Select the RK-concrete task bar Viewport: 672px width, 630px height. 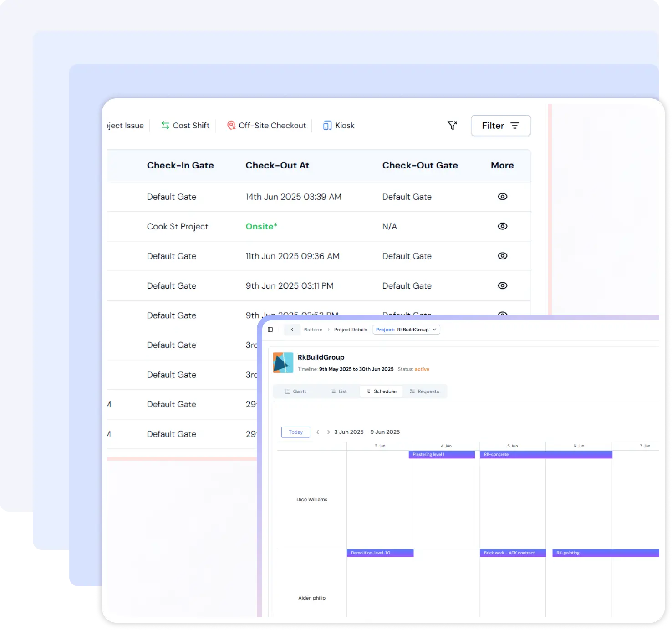tap(546, 455)
